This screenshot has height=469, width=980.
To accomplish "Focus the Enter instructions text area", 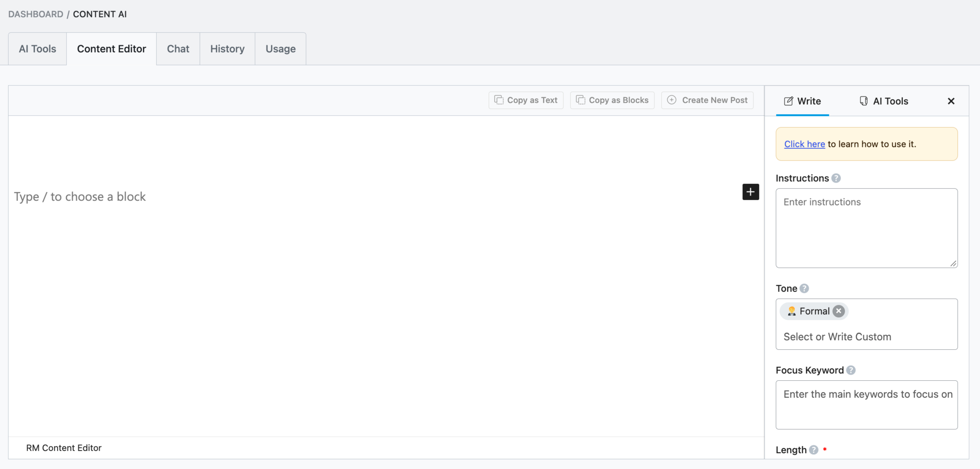I will [x=867, y=228].
